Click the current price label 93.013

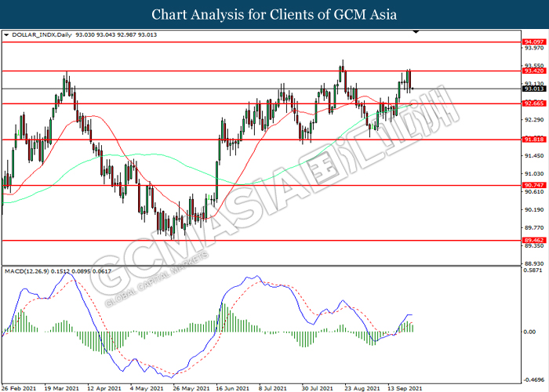[534, 89]
